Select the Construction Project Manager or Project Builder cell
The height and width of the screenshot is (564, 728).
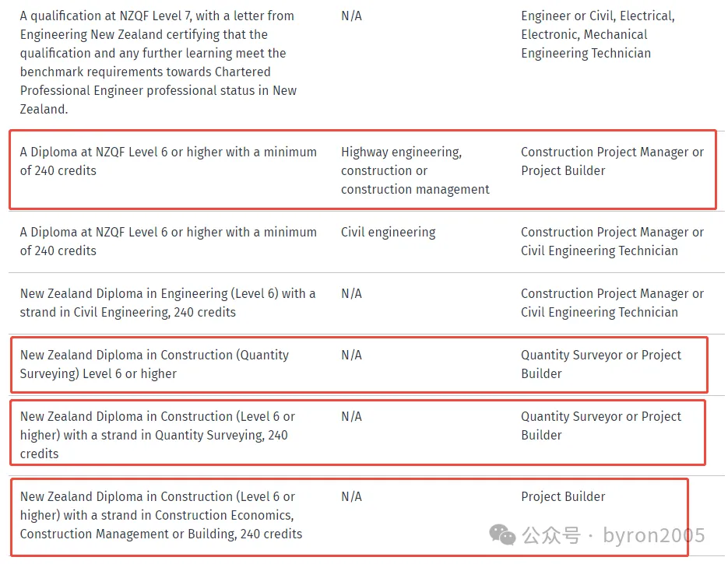612,161
